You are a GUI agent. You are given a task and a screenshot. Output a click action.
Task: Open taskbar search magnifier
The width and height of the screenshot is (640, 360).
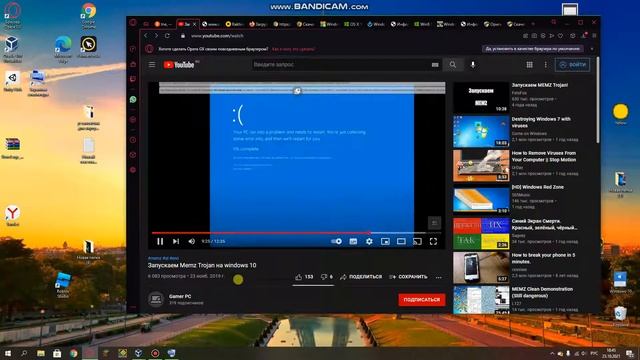[24, 353]
